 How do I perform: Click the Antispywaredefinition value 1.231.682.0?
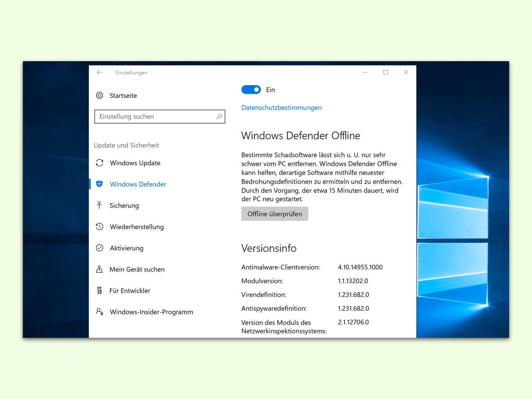click(353, 309)
